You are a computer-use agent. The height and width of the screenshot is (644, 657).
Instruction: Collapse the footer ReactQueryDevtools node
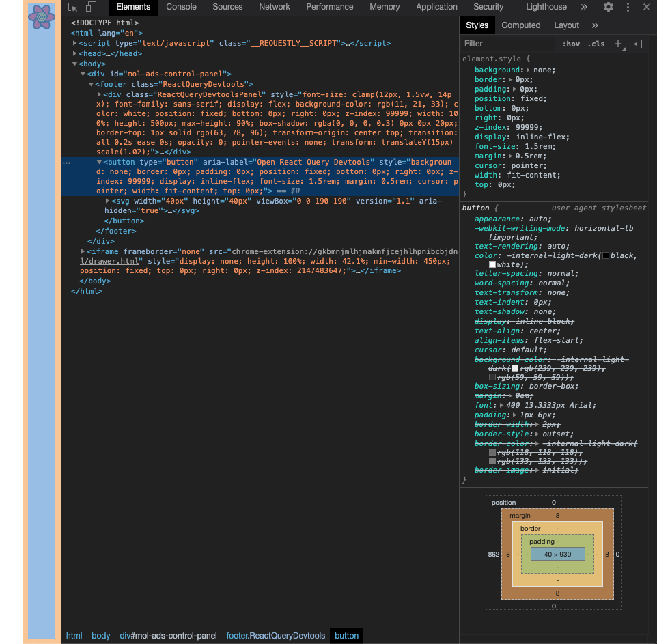91,84
